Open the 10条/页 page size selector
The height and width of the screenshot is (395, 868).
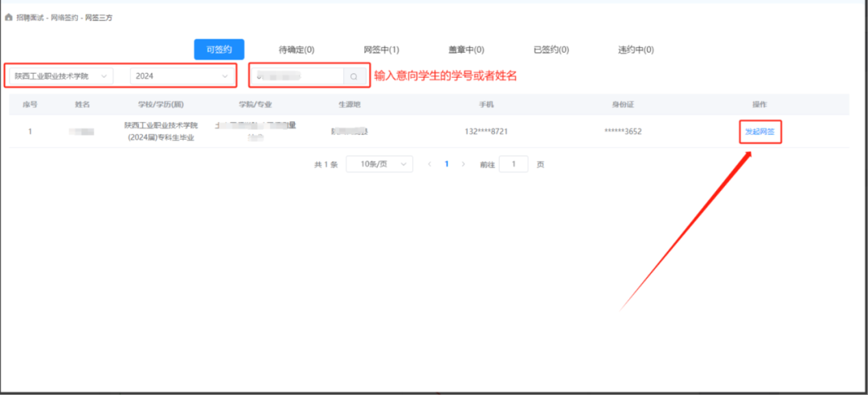coord(379,164)
